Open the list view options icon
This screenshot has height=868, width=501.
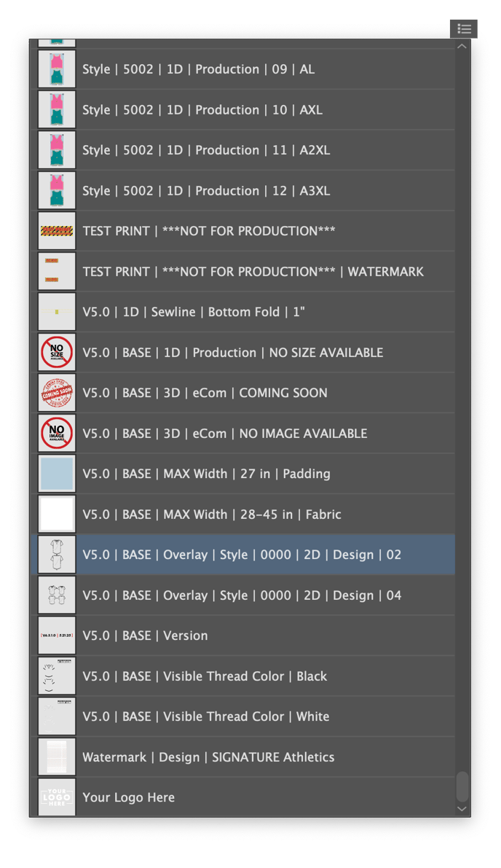pyautogui.click(x=464, y=29)
